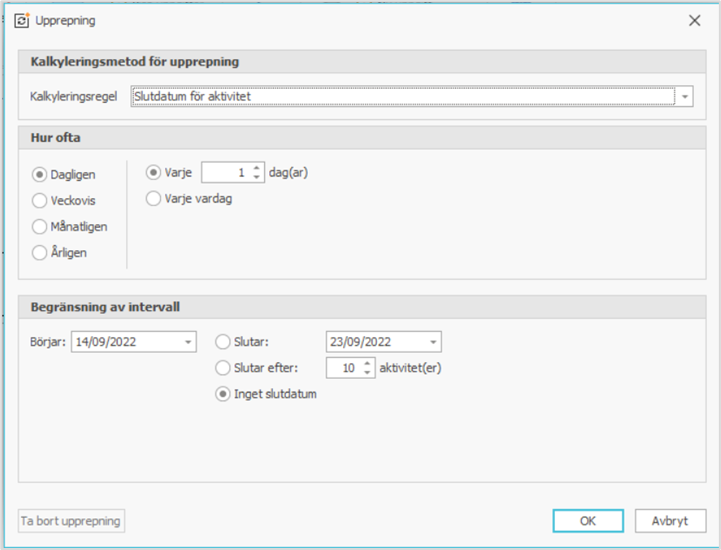Decrease the day interval spinner value
721x550 pixels.
pos(257,177)
